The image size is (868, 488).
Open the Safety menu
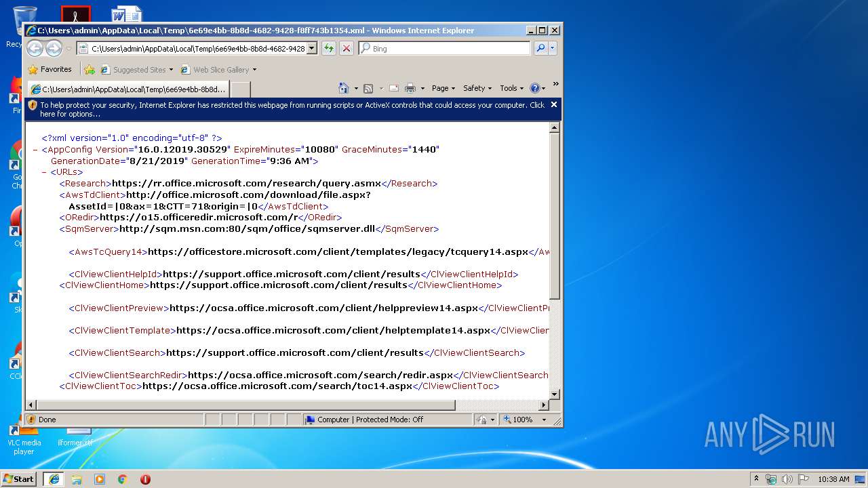[x=477, y=88]
